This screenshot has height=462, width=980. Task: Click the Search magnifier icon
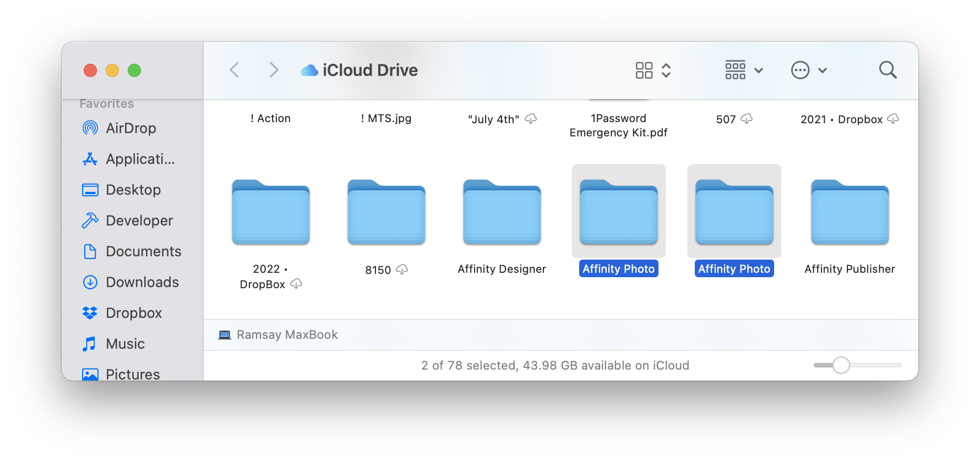(x=888, y=70)
